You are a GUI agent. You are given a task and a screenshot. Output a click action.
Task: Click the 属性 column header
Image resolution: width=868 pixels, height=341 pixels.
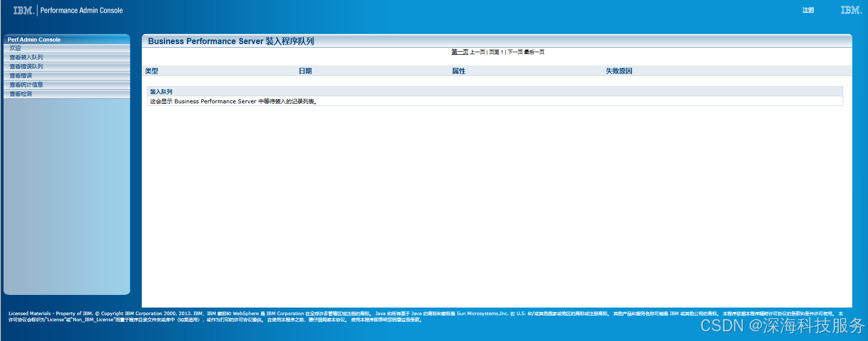[x=459, y=71]
